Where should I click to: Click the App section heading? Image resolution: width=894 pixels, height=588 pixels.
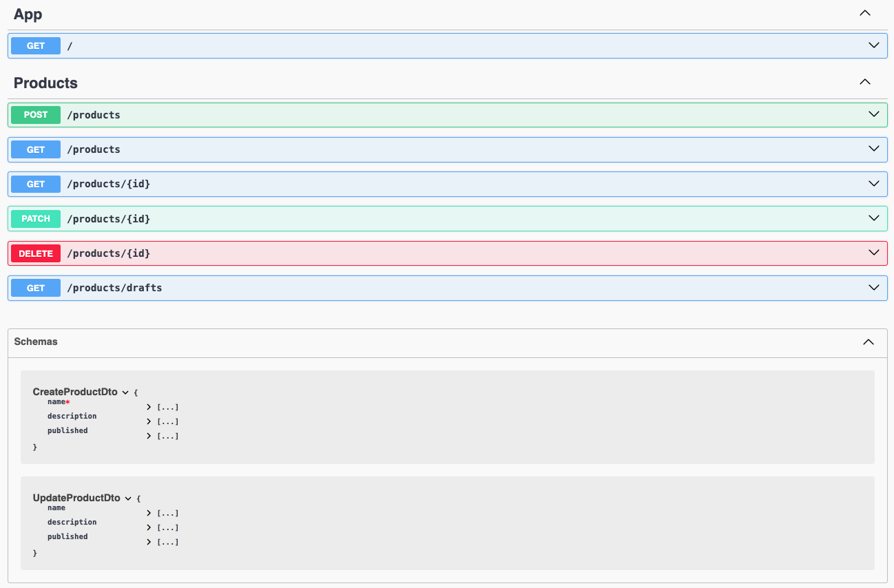[x=28, y=14]
